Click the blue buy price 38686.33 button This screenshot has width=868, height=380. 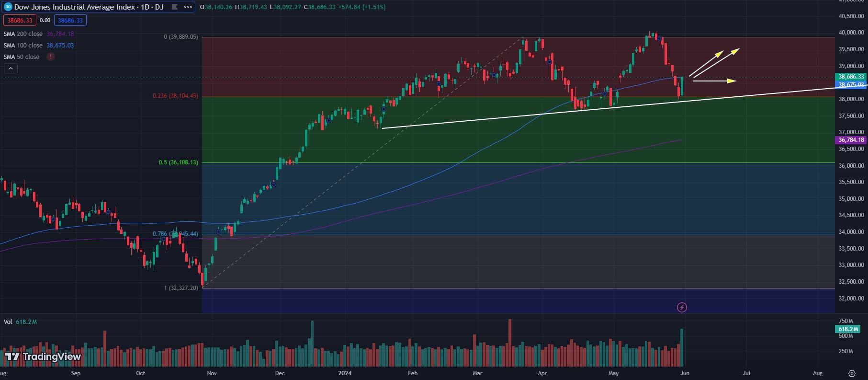pos(70,20)
